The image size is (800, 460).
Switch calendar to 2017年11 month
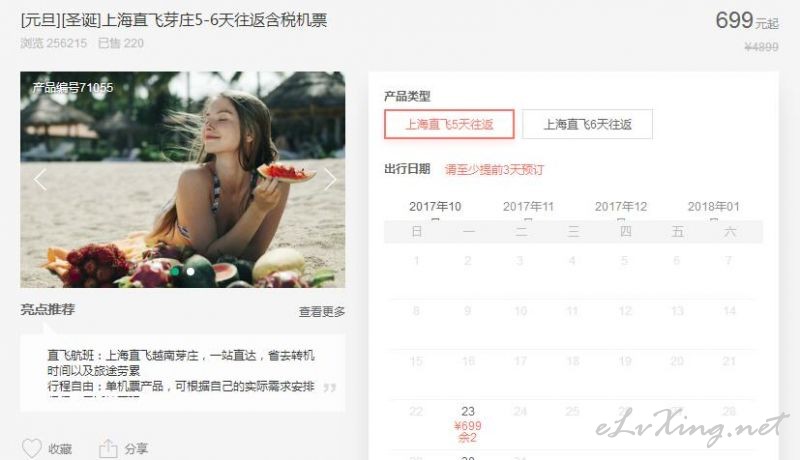coord(528,207)
